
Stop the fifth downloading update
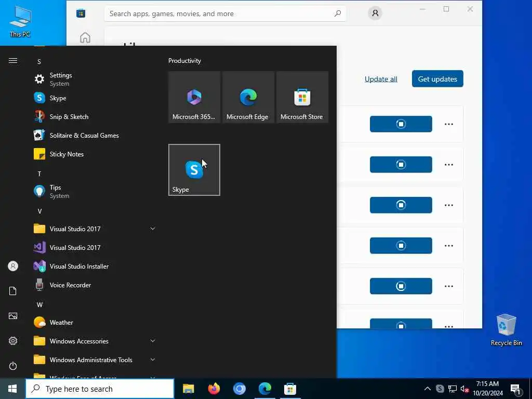tap(401, 286)
